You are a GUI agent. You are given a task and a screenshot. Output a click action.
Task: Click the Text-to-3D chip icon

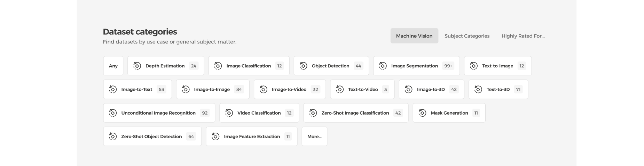pyautogui.click(x=478, y=89)
